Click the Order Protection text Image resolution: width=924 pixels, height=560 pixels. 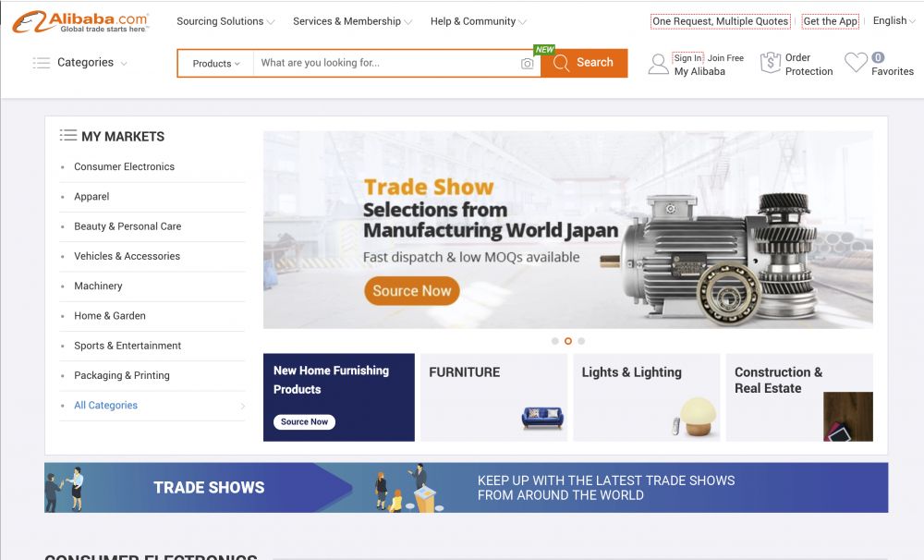pyautogui.click(x=808, y=65)
